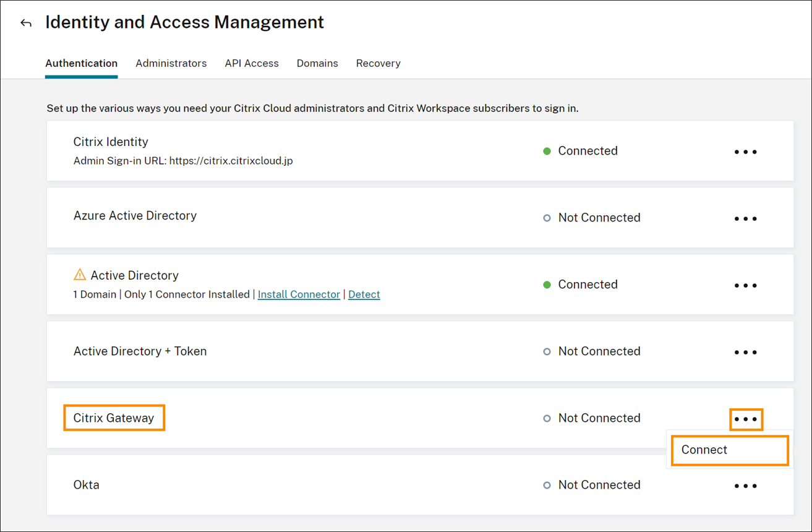Open the Okta ellipsis options menu
This screenshot has height=532, width=812.
click(x=745, y=486)
